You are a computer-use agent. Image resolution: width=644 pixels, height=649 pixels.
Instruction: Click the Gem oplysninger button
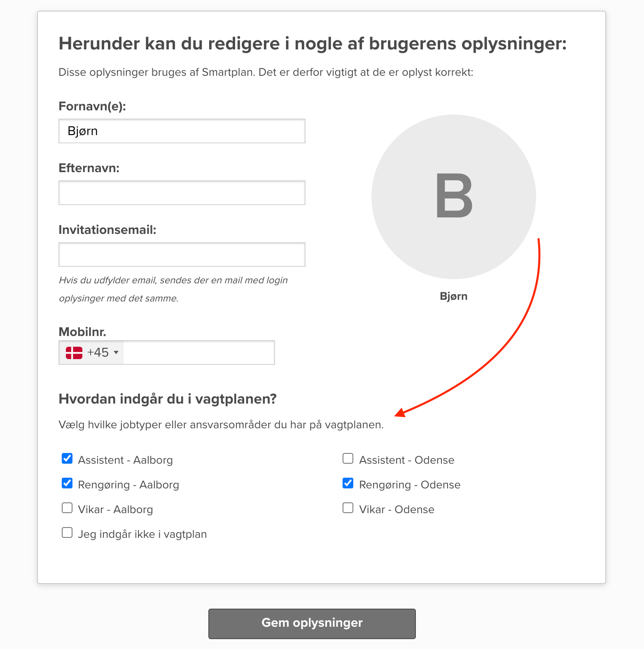pyautogui.click(x=312, y=623)
